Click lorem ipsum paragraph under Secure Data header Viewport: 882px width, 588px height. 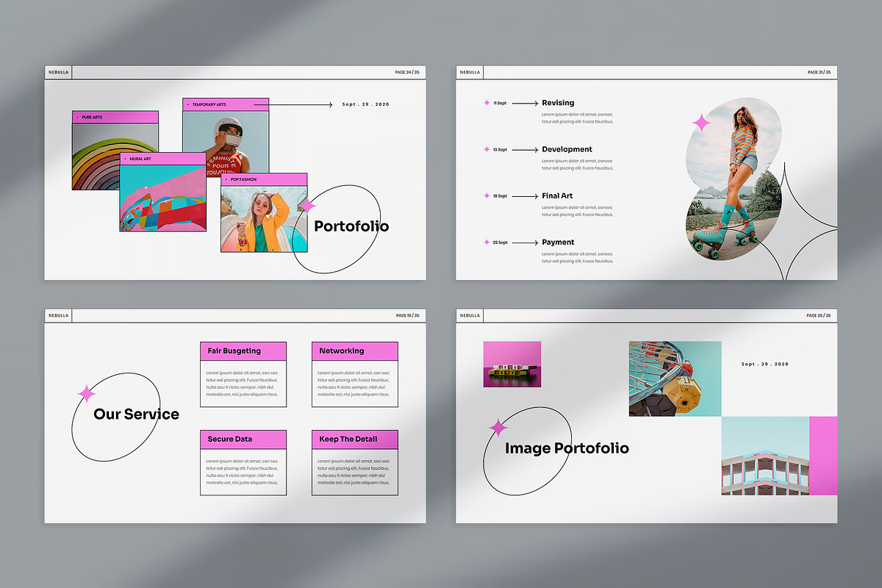[242, 471]
